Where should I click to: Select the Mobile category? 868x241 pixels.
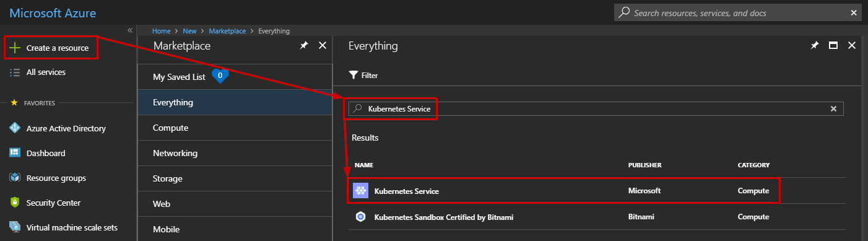pos(235,229)
